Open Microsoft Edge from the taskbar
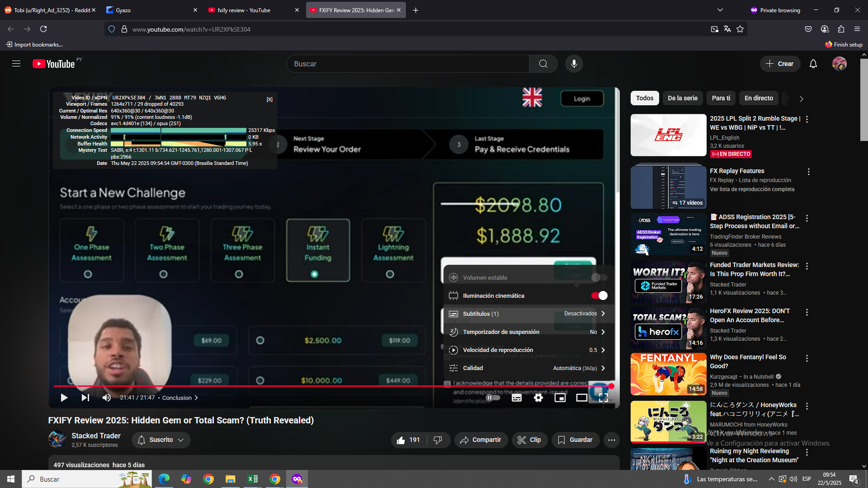868x488 pixels. [x=164, y=479]
